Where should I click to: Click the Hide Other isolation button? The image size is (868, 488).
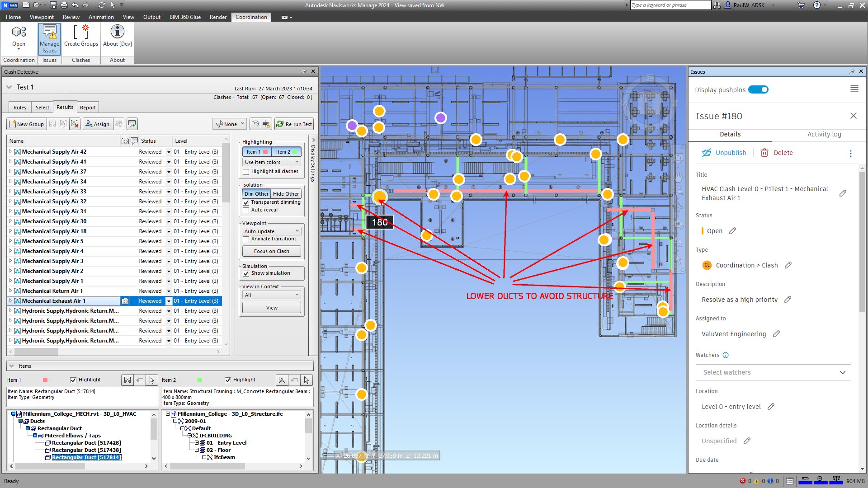coord(286,194)
